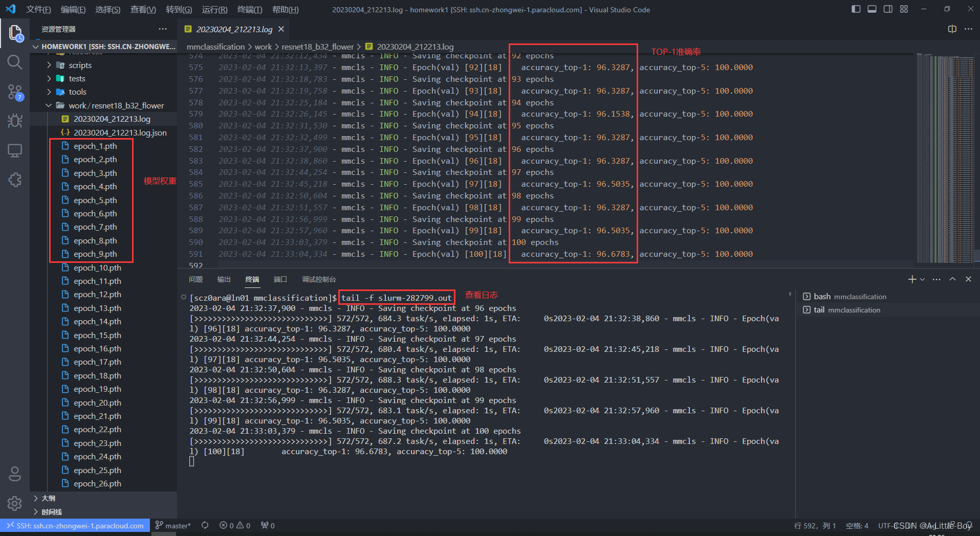Viewport: 980px width, 536px height.
Task: Open terminal panel more actions ellipsis
Action: tap(937, 279)
